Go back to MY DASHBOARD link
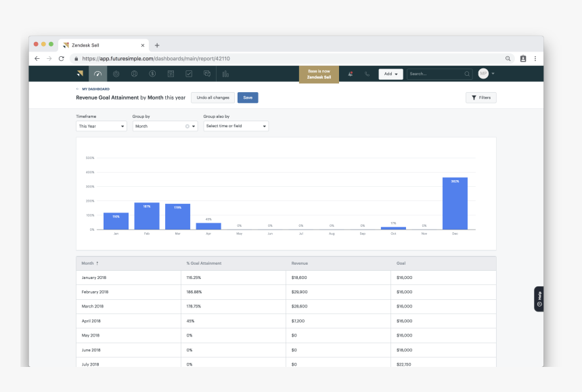Image resolution: width=582 pixels, height=392 pixels. click(96, 89)
